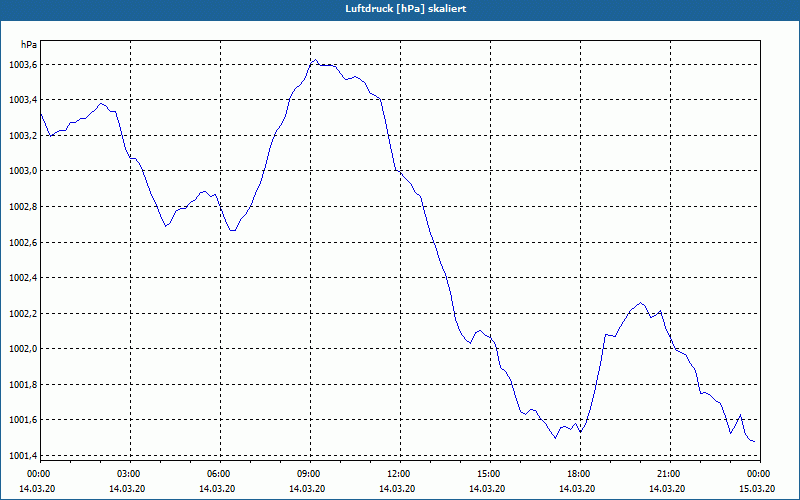Click the 00:00 time label above 15.03.20
Screen dimensions: 800x500
[760, 474]
